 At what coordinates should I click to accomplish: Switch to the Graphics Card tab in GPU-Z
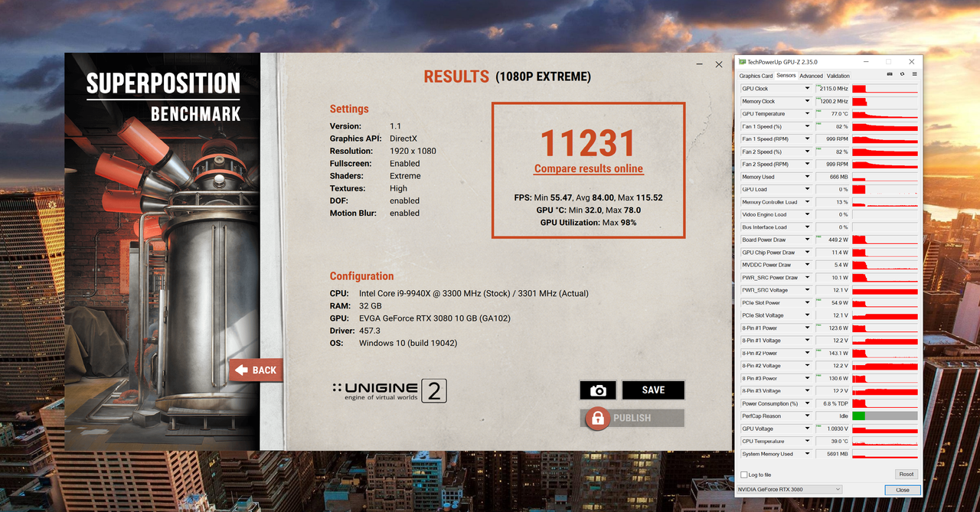pos(756,76)
